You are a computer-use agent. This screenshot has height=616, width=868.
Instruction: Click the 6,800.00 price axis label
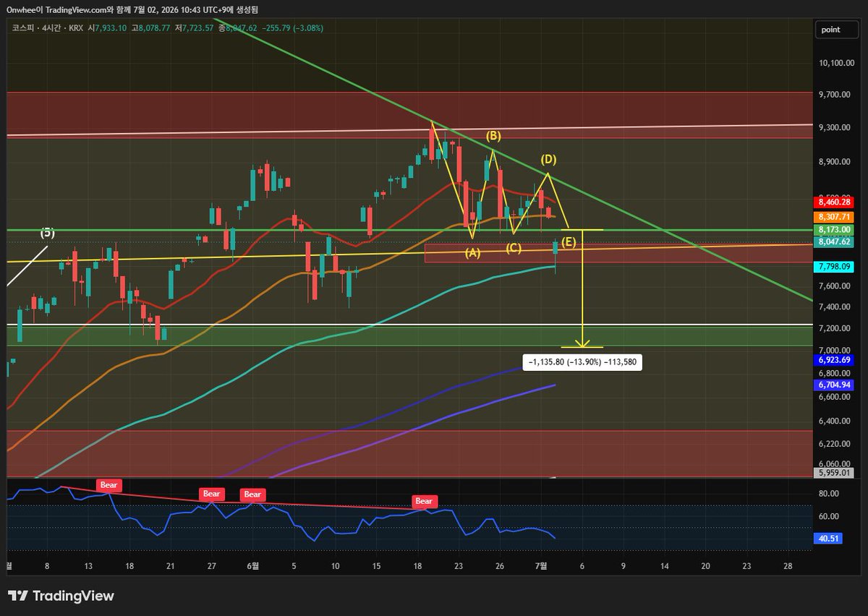[x=835, y=373]
